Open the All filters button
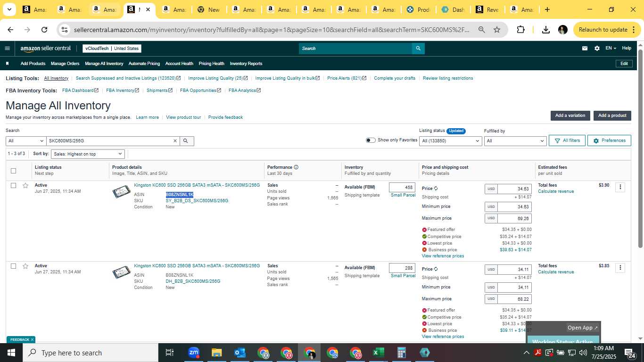Screen dimensions: 644x362 tap(567, 140)
